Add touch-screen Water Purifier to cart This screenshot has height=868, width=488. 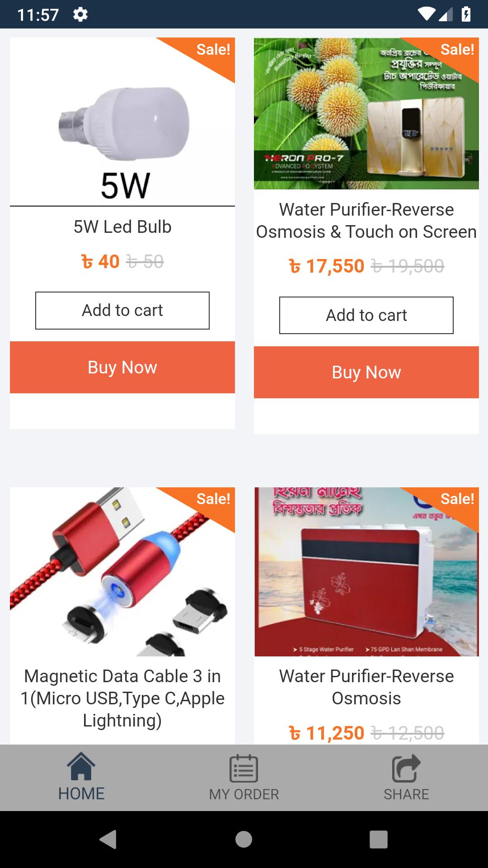366,316
